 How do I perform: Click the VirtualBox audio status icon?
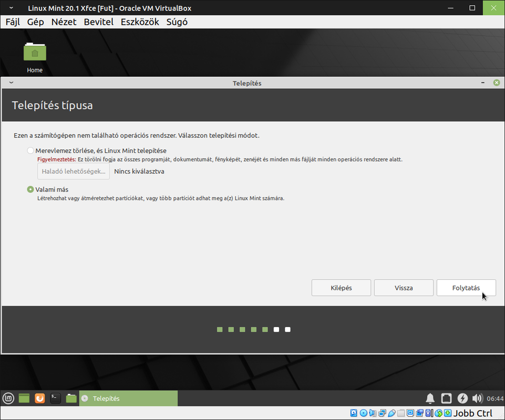[x=373, y=413]
